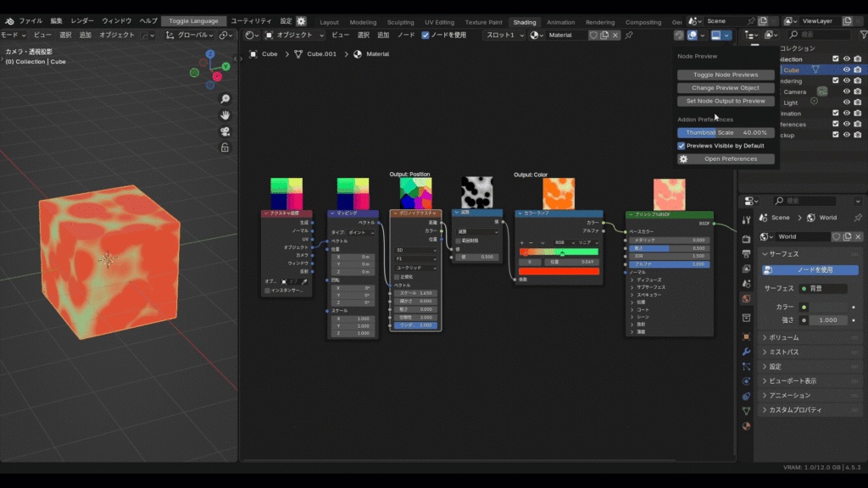Hide the Cube object using eye icon
This screenshot has height=488, width=868.
pos(846,70)
